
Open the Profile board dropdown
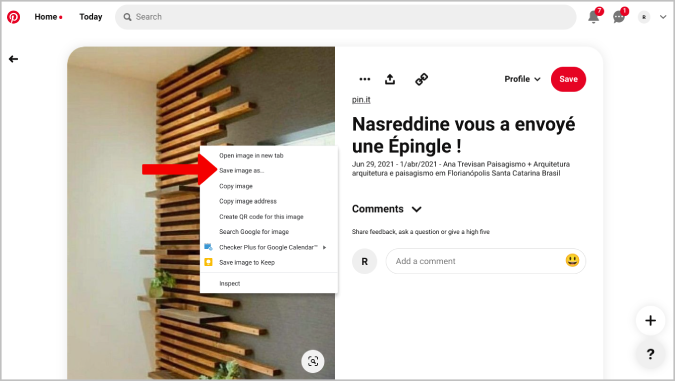pos(522,79)
